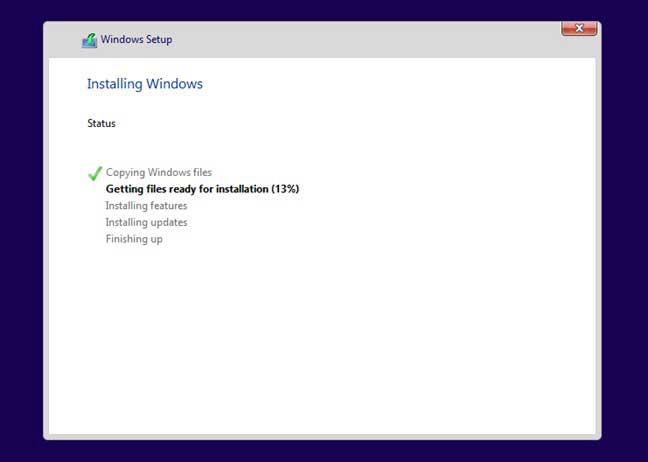
Task: Click the Windows Setup icon in title bar
Action: 89,40
